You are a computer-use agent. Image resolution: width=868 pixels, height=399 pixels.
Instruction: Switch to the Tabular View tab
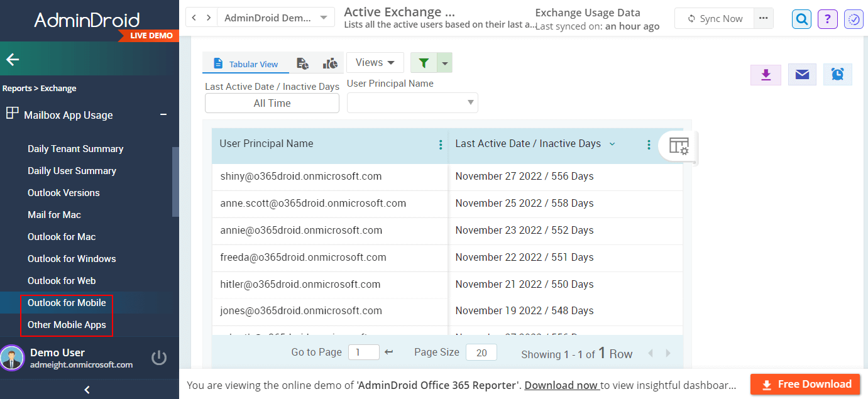(x=245, y=63)
